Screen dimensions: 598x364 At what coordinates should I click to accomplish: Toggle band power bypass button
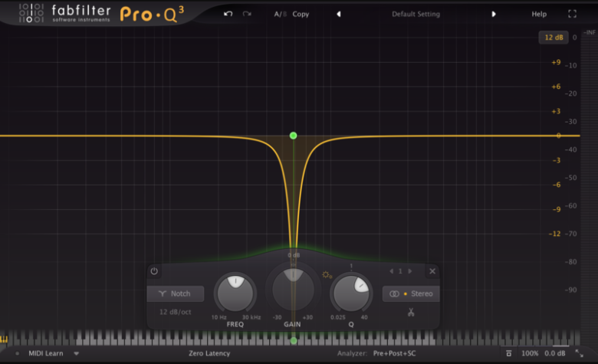coord(154,271)
